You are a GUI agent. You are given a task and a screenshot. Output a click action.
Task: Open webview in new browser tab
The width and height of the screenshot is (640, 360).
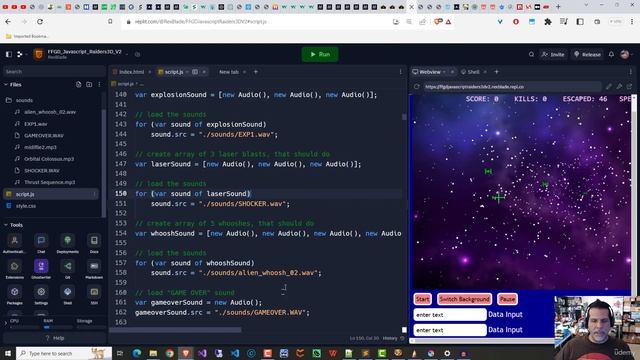tap(629, 87)
